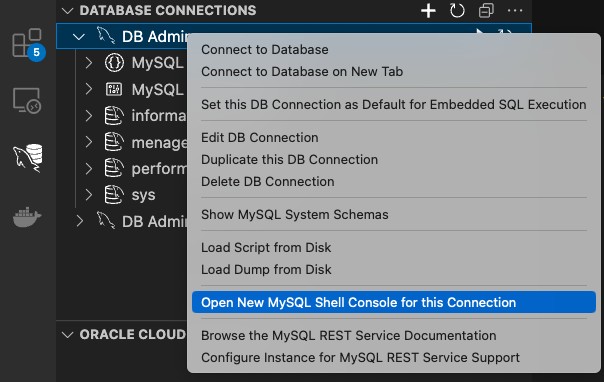Choose Connect to Database on New Tab
The image size is (604, 382).
coord(302,72)
